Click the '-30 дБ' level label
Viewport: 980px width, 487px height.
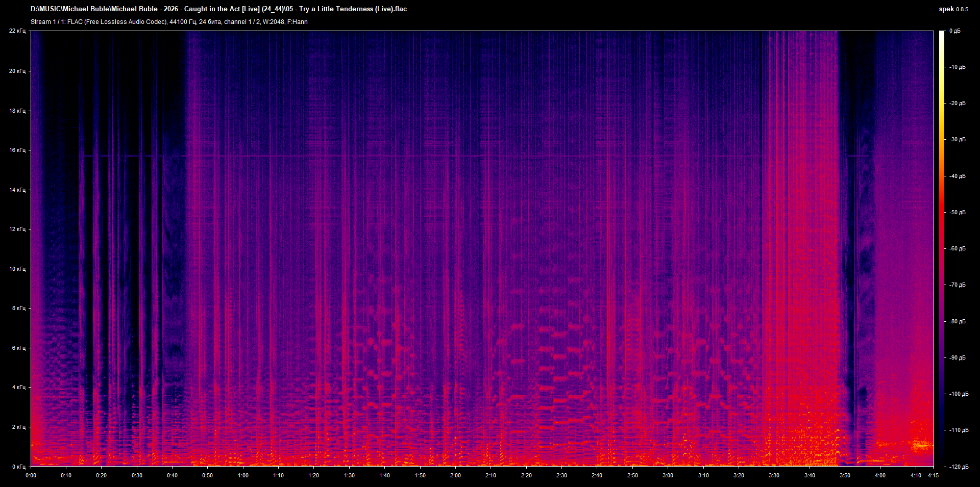click(x=957, y=140)
